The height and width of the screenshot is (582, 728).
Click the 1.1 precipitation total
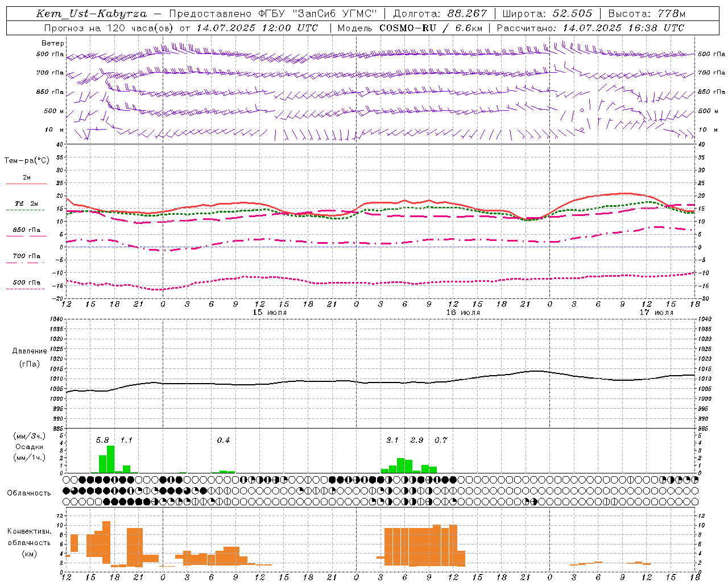pos(126,440)
